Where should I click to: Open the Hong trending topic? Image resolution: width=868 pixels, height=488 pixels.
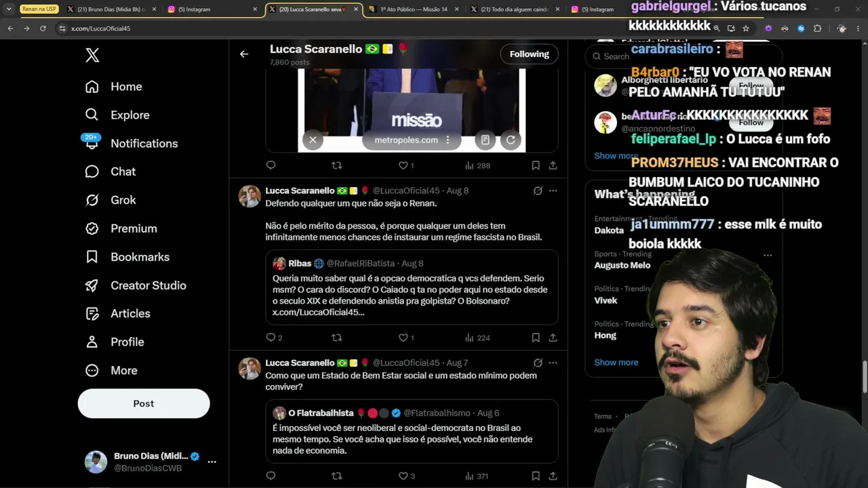605,335
